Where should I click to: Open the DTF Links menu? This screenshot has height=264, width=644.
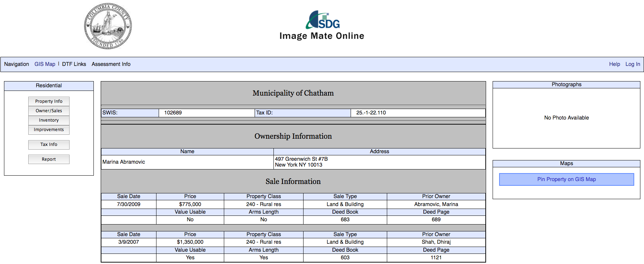[x=74, y=64]
